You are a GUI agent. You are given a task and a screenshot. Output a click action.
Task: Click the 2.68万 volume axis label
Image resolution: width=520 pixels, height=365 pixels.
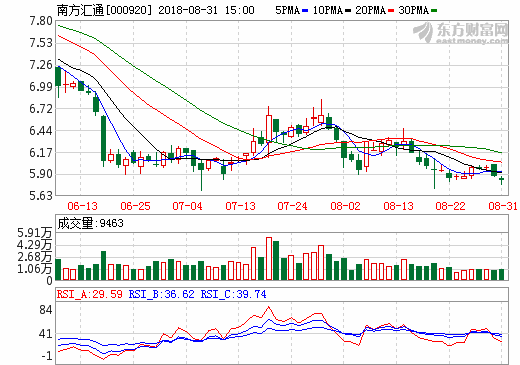(35, 257)
